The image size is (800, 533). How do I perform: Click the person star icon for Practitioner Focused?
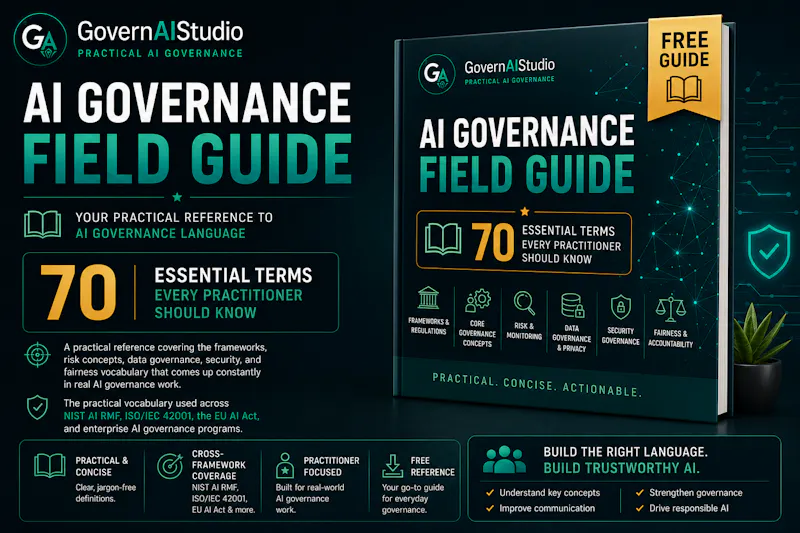click(285, 465)
